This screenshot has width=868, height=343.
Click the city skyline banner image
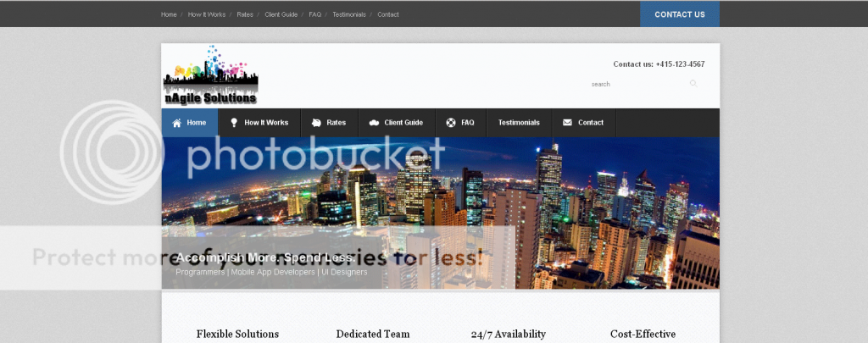tap(441, 213)
